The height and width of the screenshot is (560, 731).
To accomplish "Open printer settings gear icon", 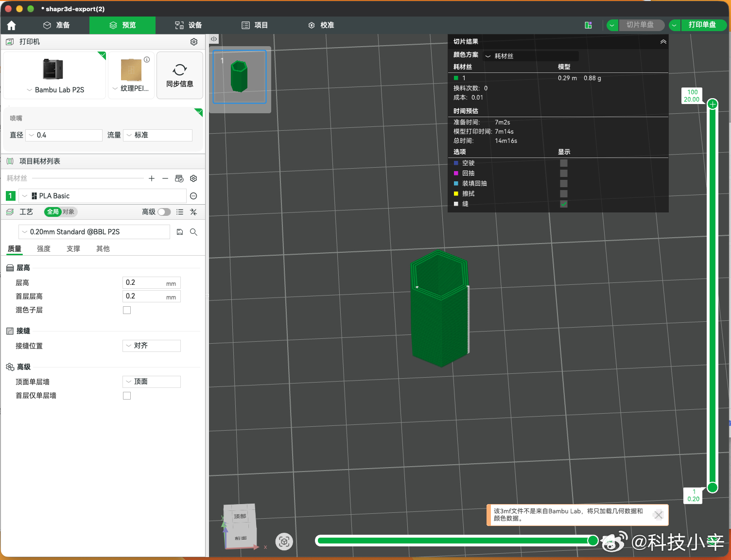I will click(194, 42).
